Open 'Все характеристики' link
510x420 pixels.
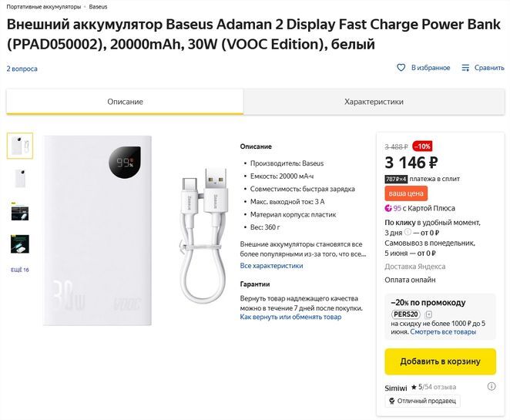[x=271, y=266]
